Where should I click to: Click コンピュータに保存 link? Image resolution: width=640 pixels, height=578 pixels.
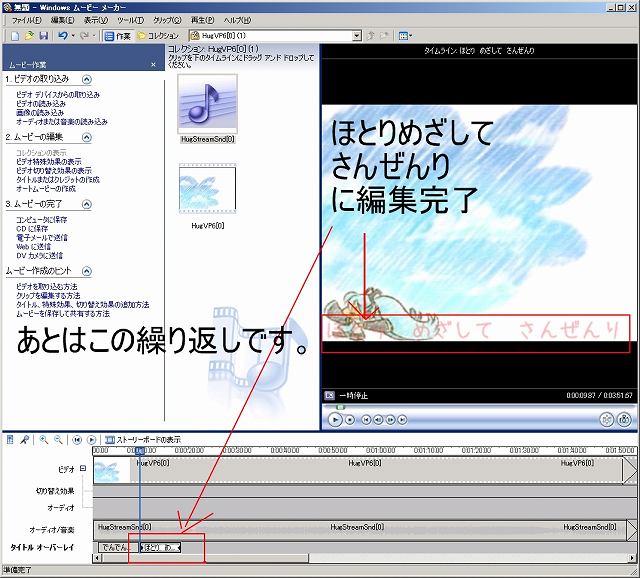(42, 220)
